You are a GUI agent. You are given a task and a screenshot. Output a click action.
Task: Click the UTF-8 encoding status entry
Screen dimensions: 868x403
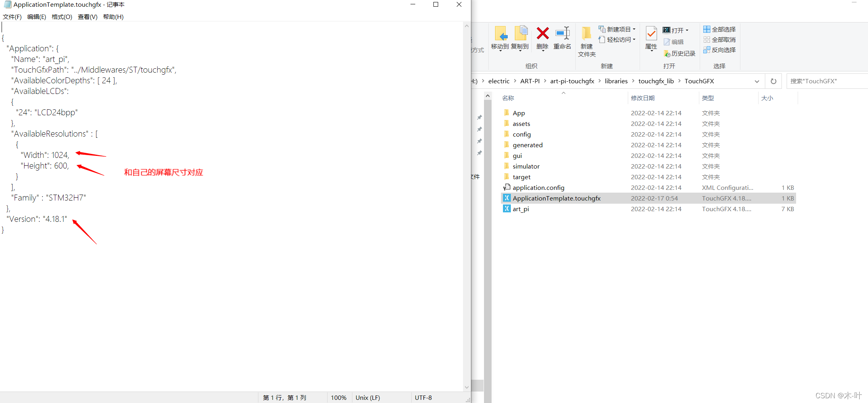pyautogui.click(x=423, y=397)
